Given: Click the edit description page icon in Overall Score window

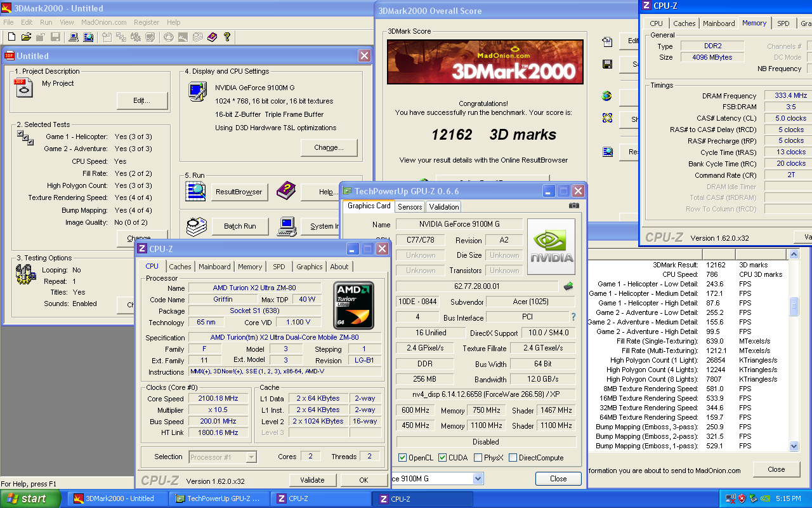Looking at the screenshot, I should point(608,42).
